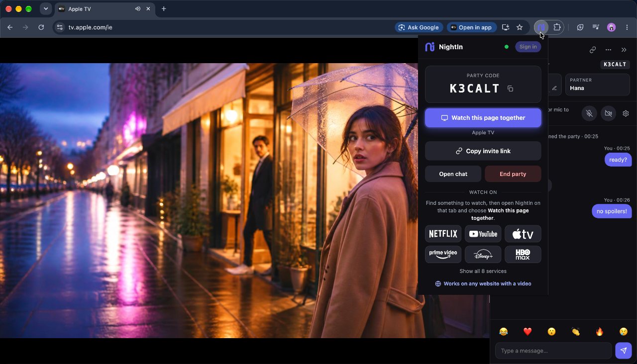This screenshot has width=637, height=364.
Task: Reload the Apple TV page
Action: pyautogui.click(x=41, y=27)
